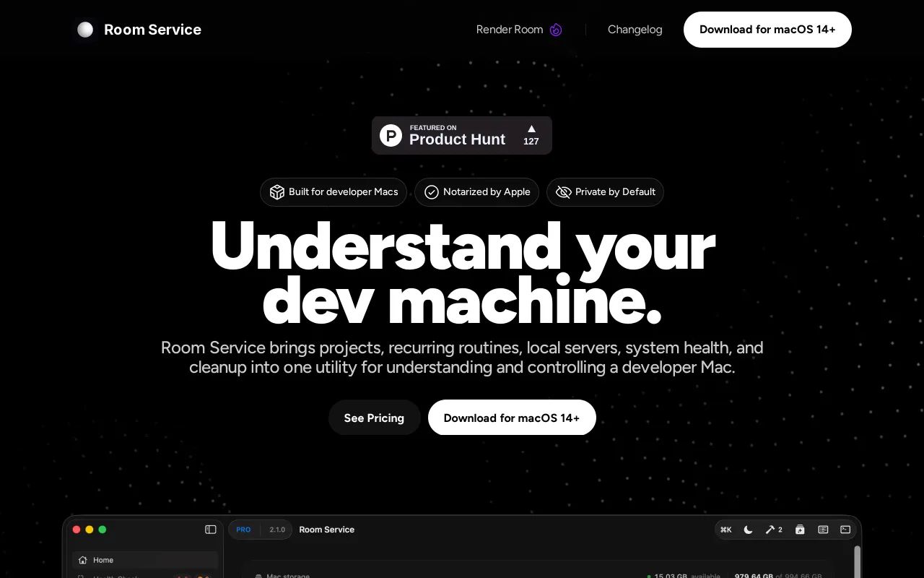Click the Built for developer Macs badge
The image size is (924, 578).
pos(334,192)
